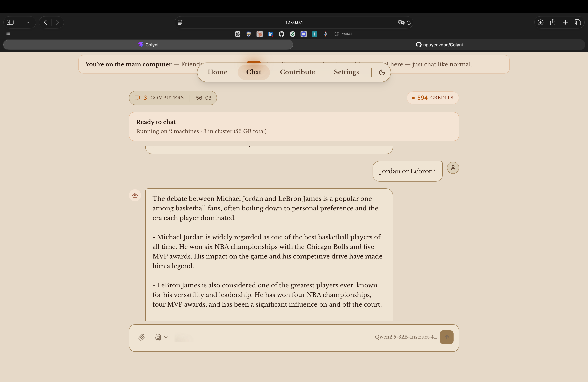Click the 594 Credits badge

click(432, 98)
